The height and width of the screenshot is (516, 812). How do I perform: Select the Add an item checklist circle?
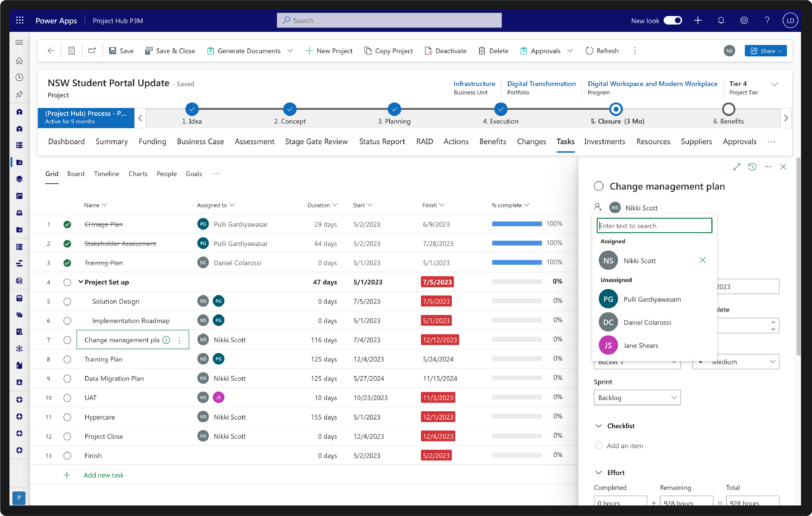click(x=599, y=445)
